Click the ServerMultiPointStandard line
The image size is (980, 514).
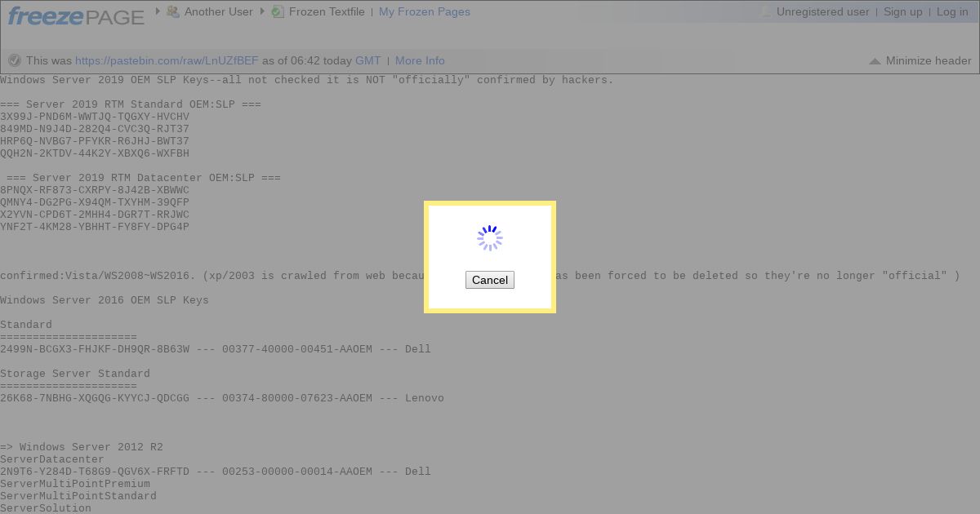click(x=78, y=496)
